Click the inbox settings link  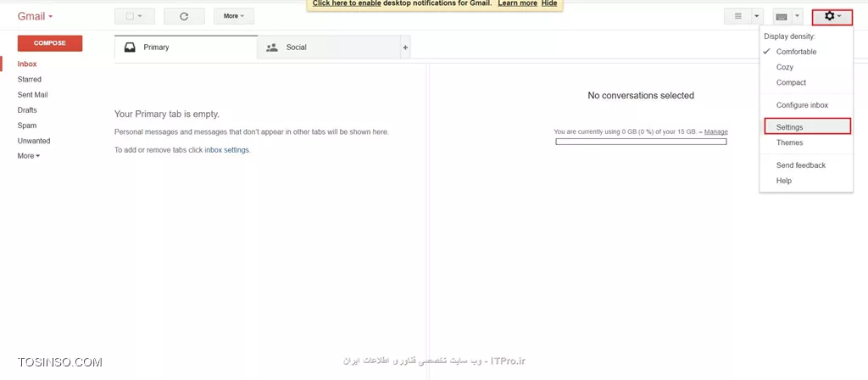pyautogui.click(x=227, y=150)
